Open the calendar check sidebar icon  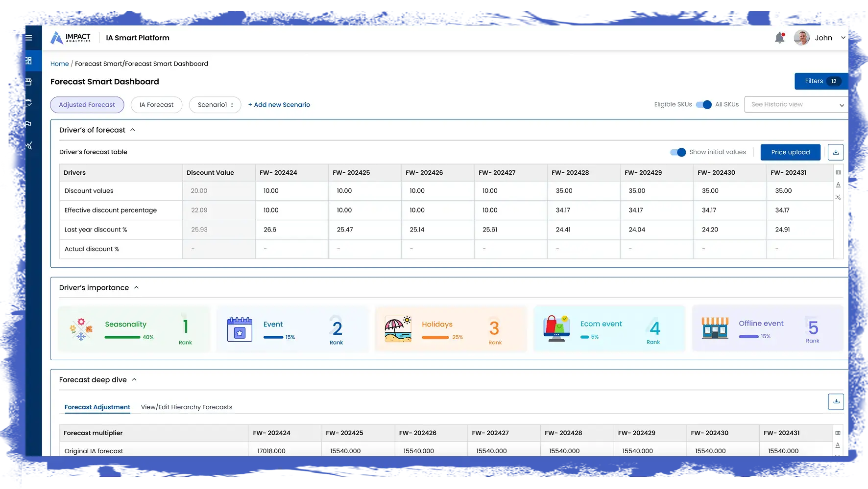pyautogui.click(x=28, y=103)
